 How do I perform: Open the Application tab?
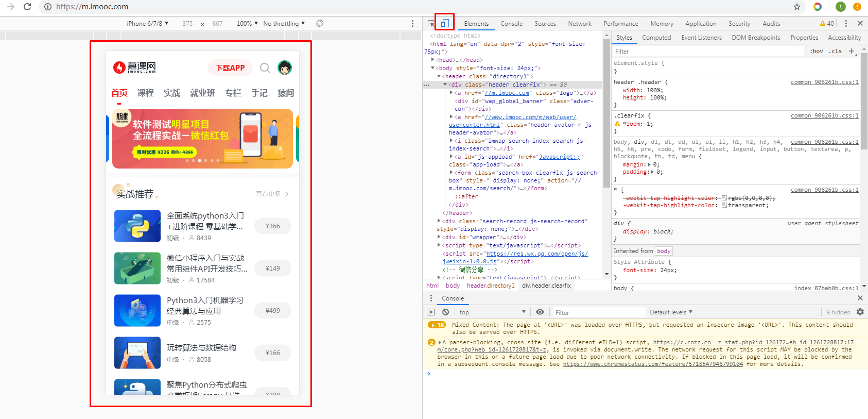701,24
